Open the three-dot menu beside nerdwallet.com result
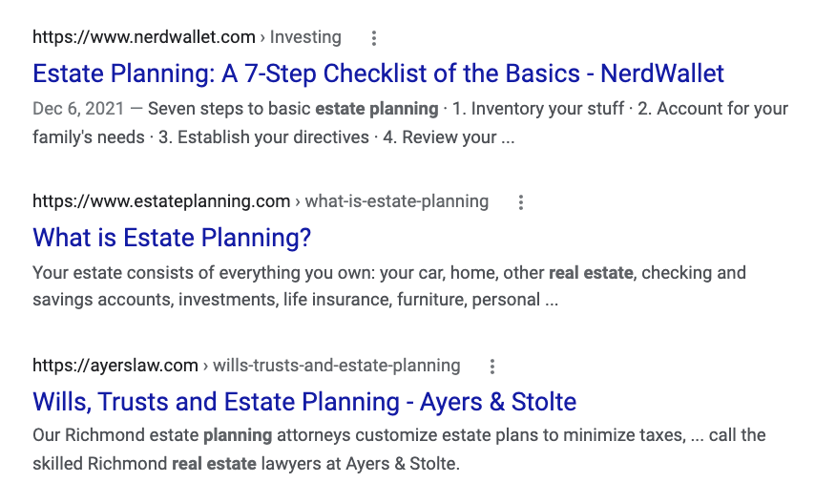Viewport: 815px width, 504px height. pos(374,38)
